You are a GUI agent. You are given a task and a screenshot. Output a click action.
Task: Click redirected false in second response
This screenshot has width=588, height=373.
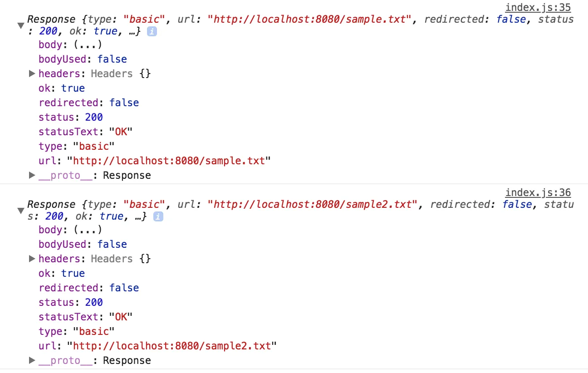pos(124,288)
